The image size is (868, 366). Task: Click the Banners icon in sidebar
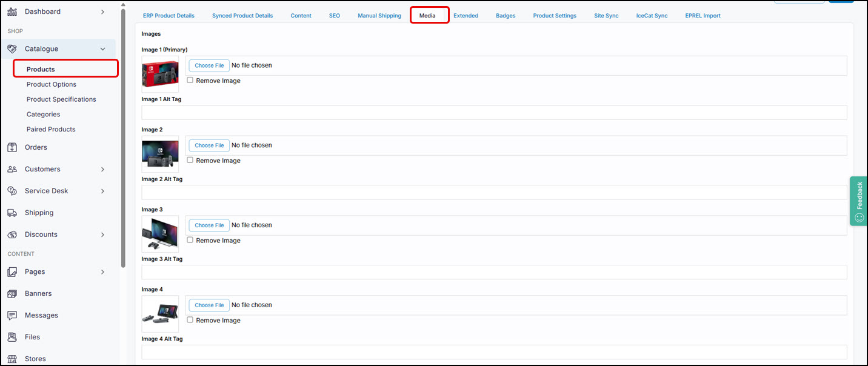tap(12, 294)
